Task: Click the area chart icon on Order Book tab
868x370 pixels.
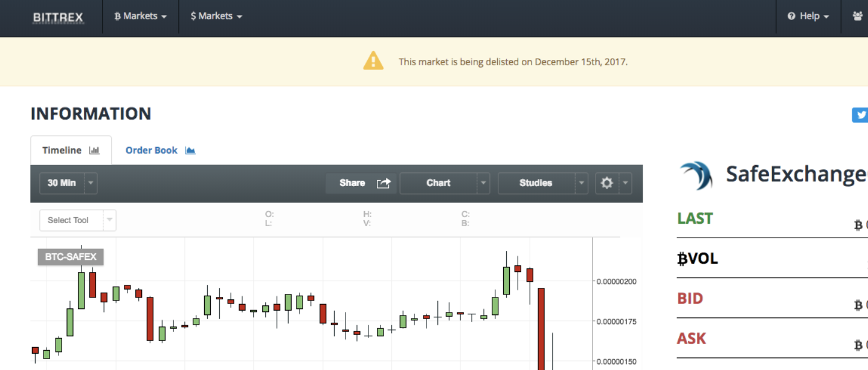Action: (190, 151)
